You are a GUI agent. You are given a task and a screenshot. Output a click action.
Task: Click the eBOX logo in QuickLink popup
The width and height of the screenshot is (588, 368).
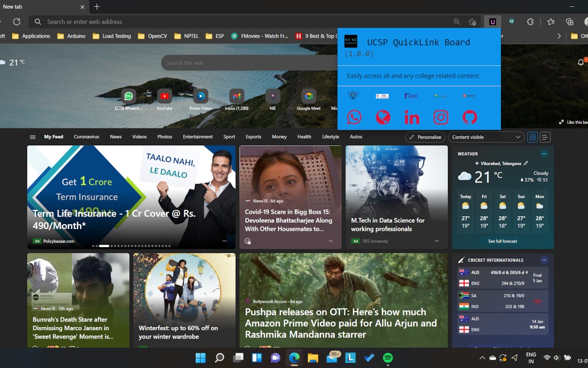(x=411, y=96)
